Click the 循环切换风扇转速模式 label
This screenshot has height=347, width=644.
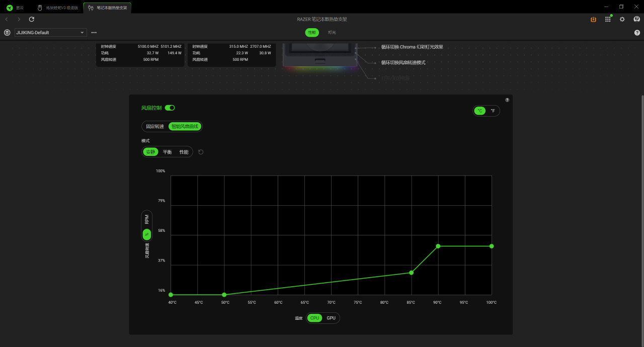[x=403, y=62]
